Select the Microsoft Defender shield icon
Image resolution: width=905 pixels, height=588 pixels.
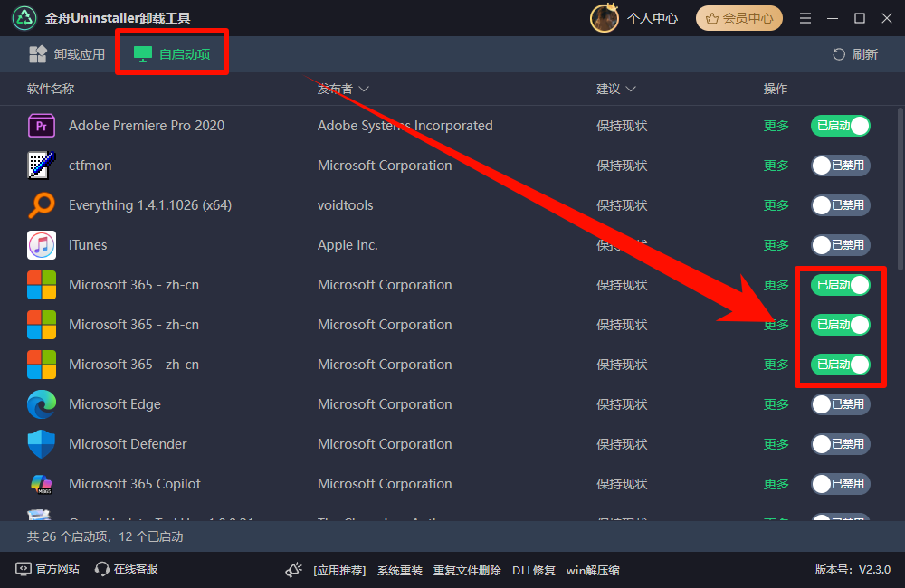click(42, 443)
